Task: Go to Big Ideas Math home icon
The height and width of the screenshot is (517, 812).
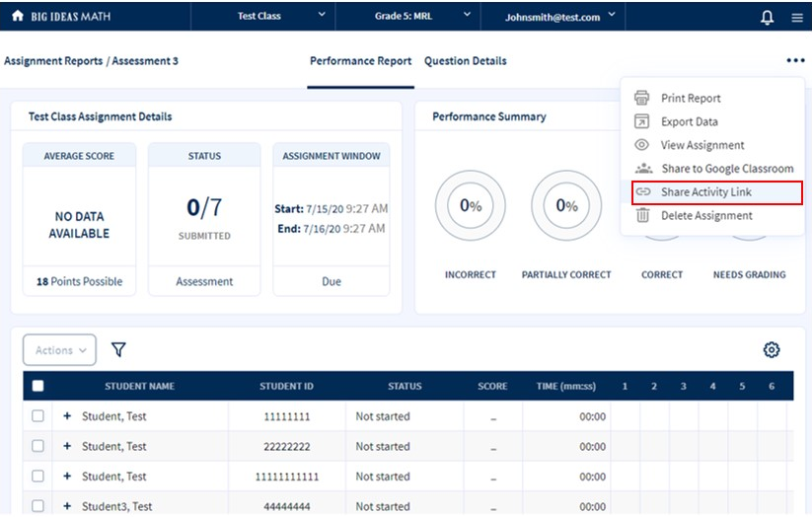Action: 18,16
